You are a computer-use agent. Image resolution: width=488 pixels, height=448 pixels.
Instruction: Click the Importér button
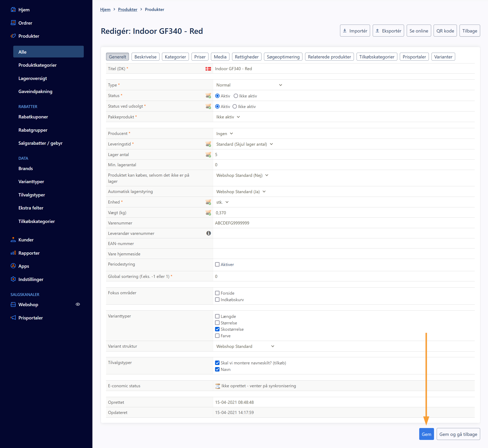355,31
